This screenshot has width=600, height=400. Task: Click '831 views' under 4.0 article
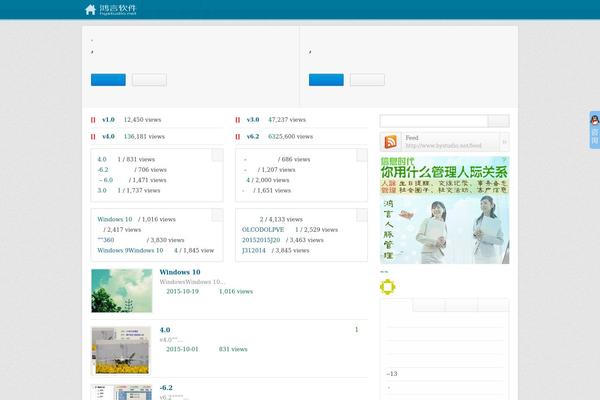point(233,349)
